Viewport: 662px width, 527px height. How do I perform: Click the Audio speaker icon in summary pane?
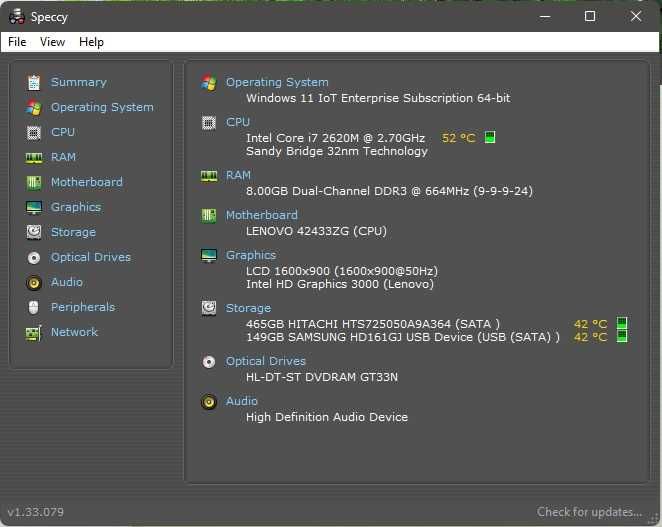pyautogui.click(x=209, y=402)
